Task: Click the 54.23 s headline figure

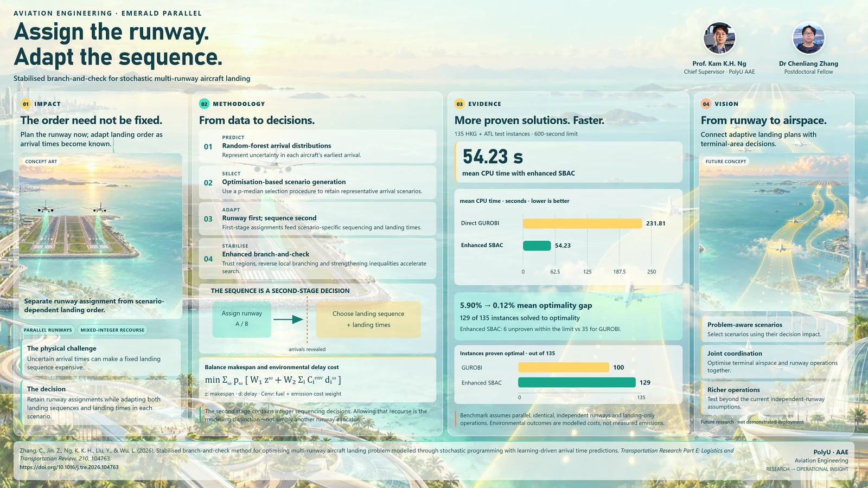Action: (x=493, y=157)
